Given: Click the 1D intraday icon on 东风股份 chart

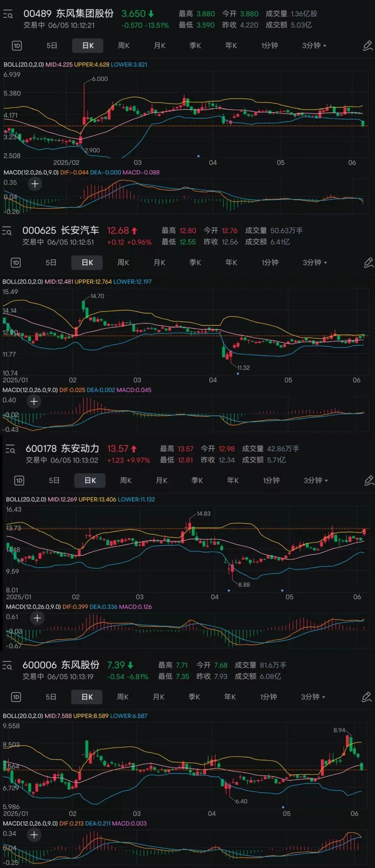Looking at the screenshot, I should coord(16,697).
